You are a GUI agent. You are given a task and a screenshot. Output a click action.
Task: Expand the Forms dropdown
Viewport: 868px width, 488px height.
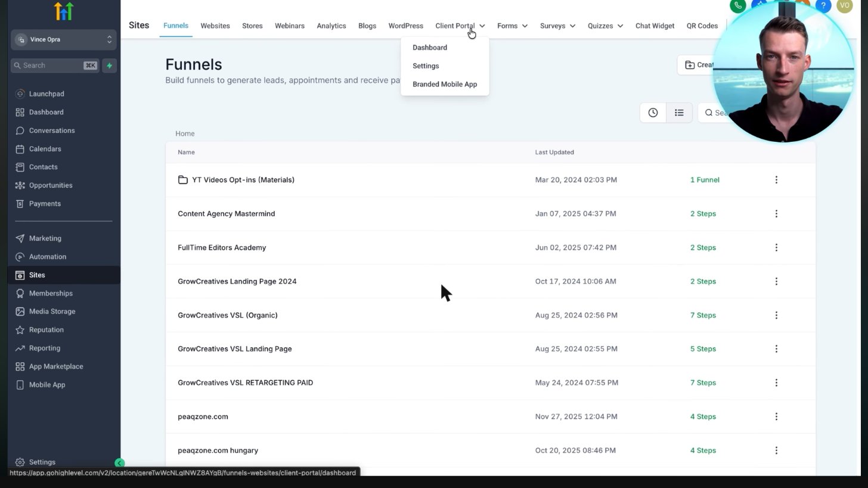point(512,26)
